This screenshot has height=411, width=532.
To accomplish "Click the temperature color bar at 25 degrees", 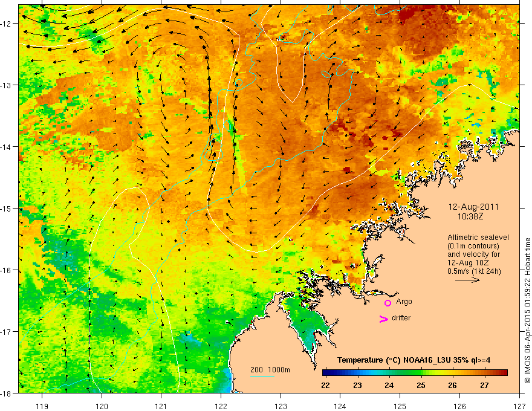I will coord(421,373).
